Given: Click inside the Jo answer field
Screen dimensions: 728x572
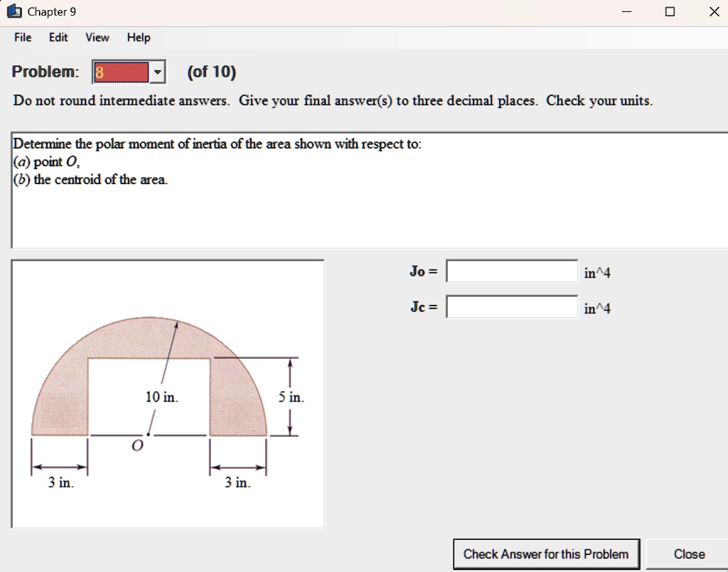Looking at the screenshot, I should pos(511,270).
